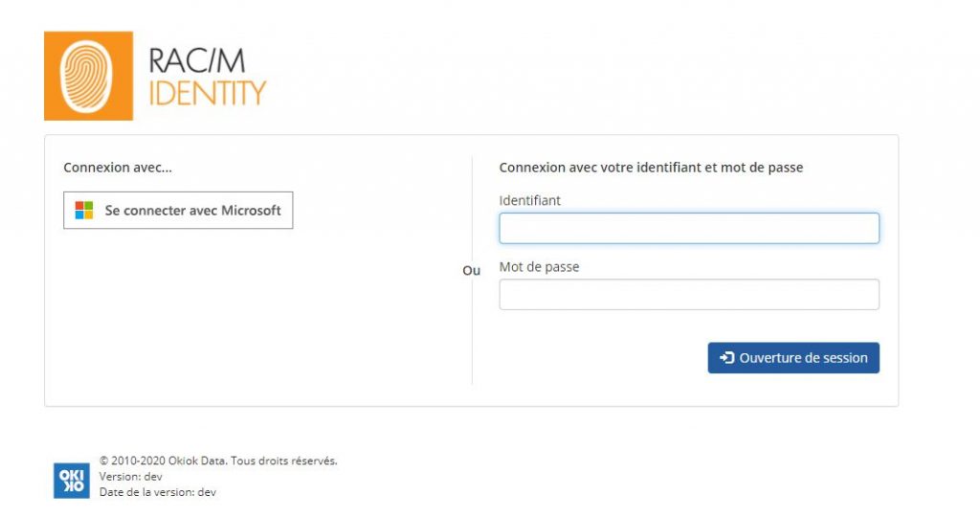Click the "Date de la version: dev" text
The image size is (980, 518).
point(158,492)
